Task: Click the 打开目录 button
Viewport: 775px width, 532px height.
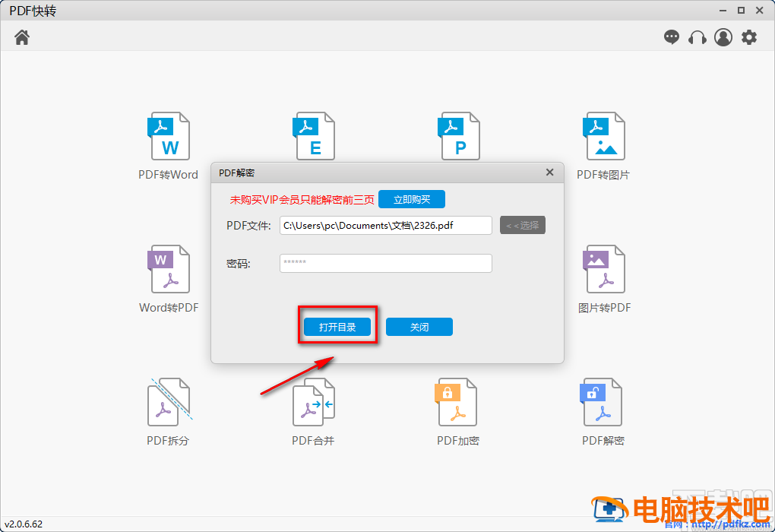Action: pyautogui.click(x=337, y=327)
